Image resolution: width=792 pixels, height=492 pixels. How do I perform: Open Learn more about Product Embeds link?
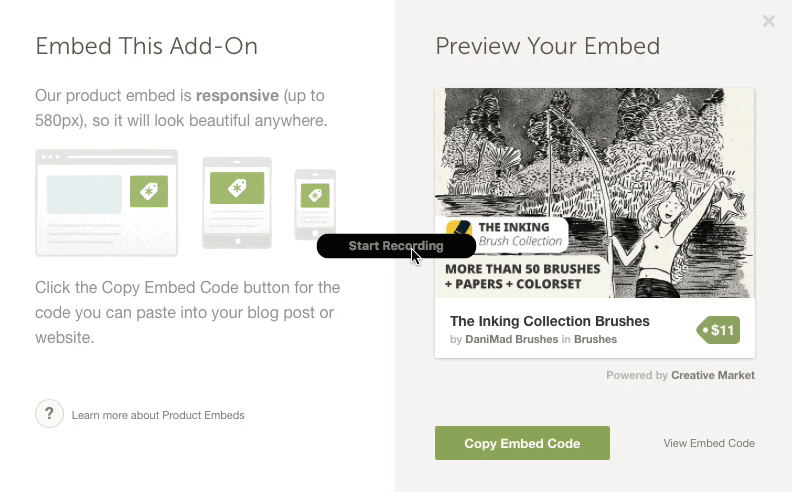click(158, 415)
